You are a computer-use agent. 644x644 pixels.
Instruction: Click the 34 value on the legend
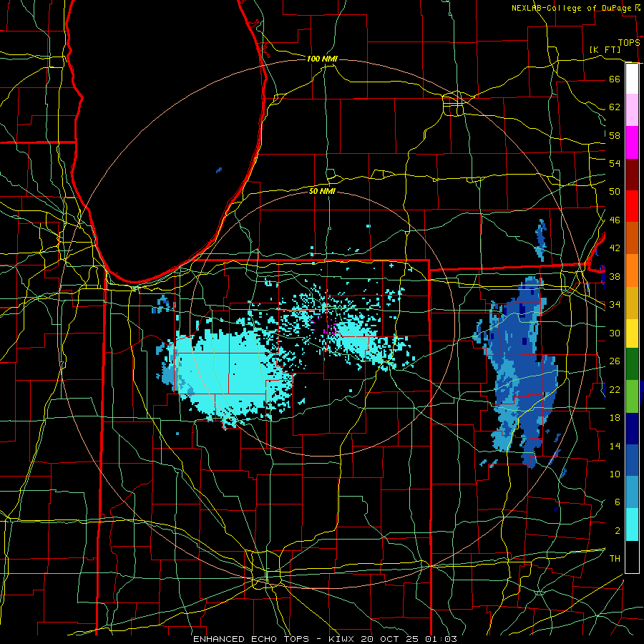pos(615,304)
